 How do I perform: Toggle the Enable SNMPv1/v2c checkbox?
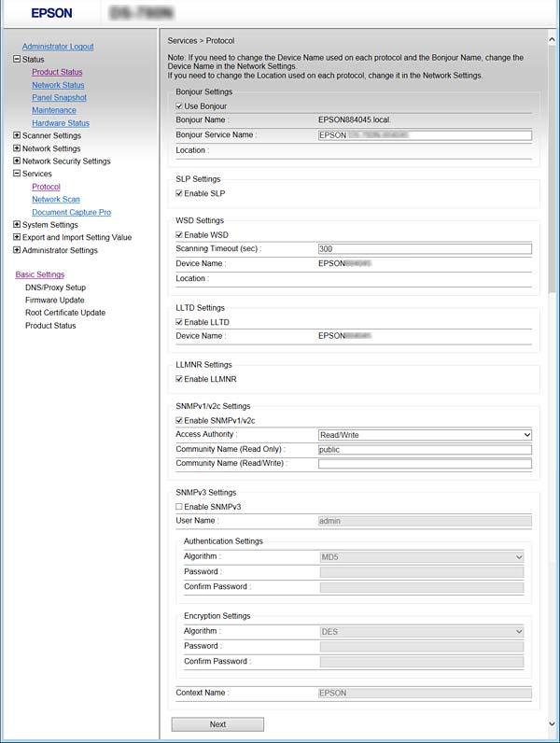[x=179, y=420]
